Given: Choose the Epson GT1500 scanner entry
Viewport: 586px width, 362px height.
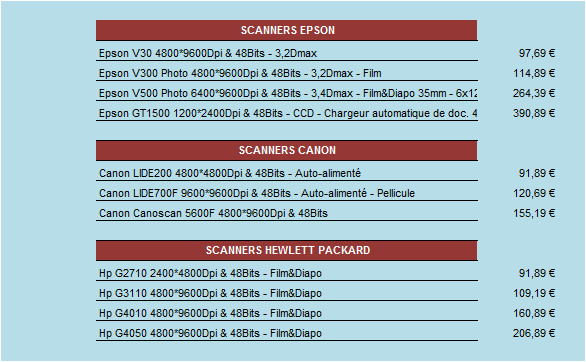Looking at the screenshot, I should (287, 113).
